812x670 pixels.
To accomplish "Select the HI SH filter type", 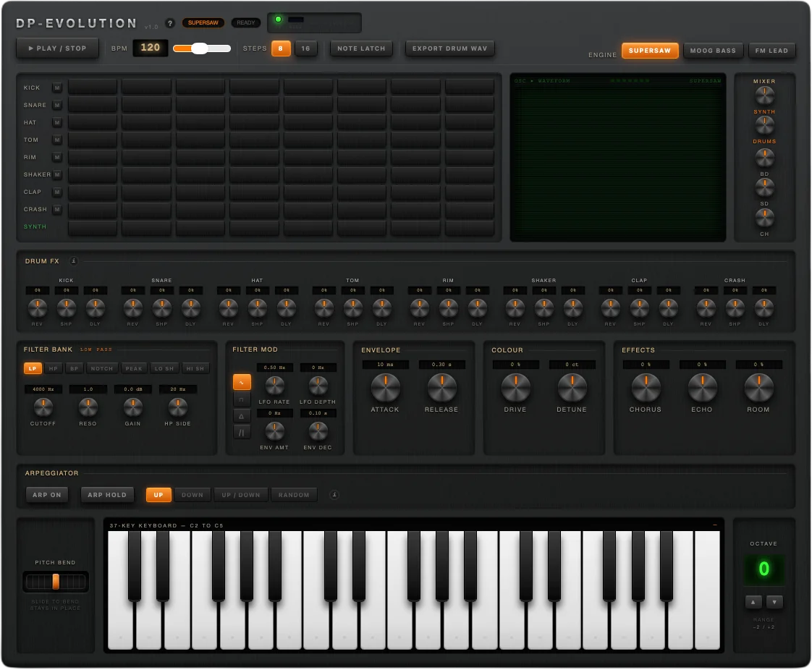I will (195, 368).
